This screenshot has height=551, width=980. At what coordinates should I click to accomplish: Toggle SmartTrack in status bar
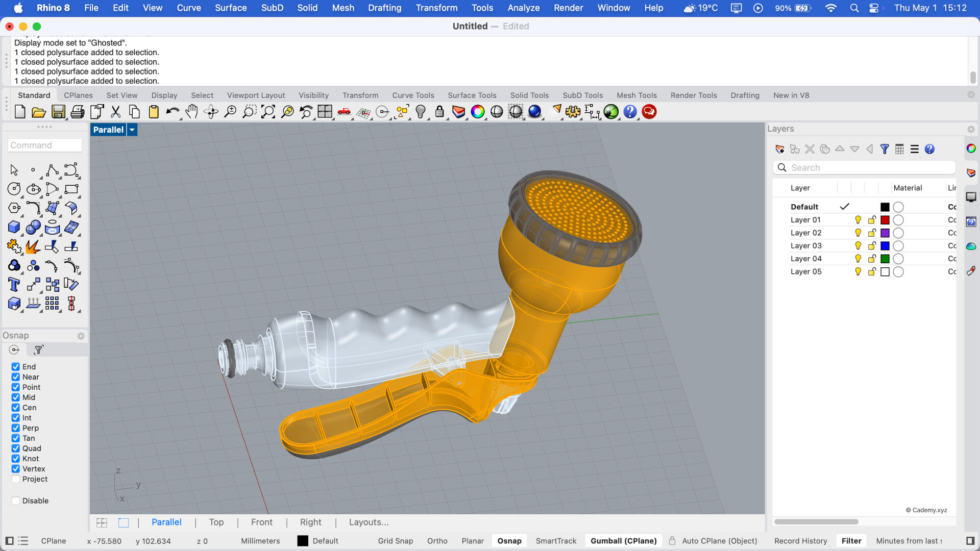556,541
